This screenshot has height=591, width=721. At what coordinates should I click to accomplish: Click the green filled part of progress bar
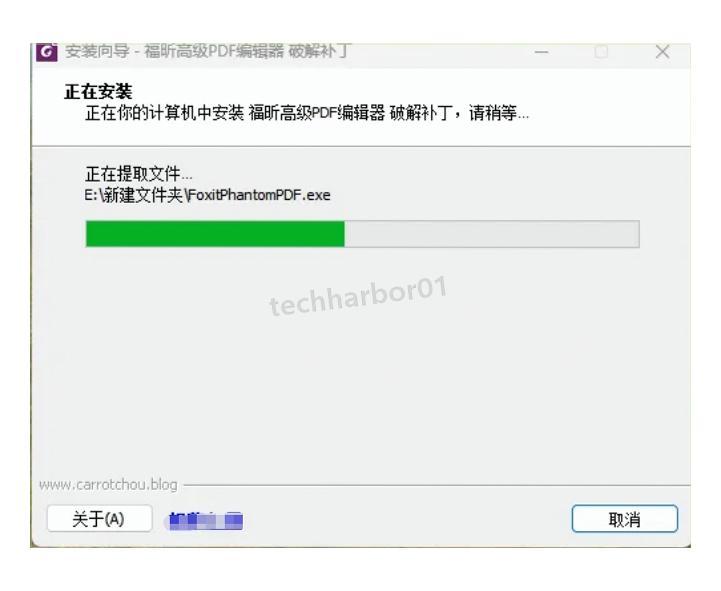point(215,234)
